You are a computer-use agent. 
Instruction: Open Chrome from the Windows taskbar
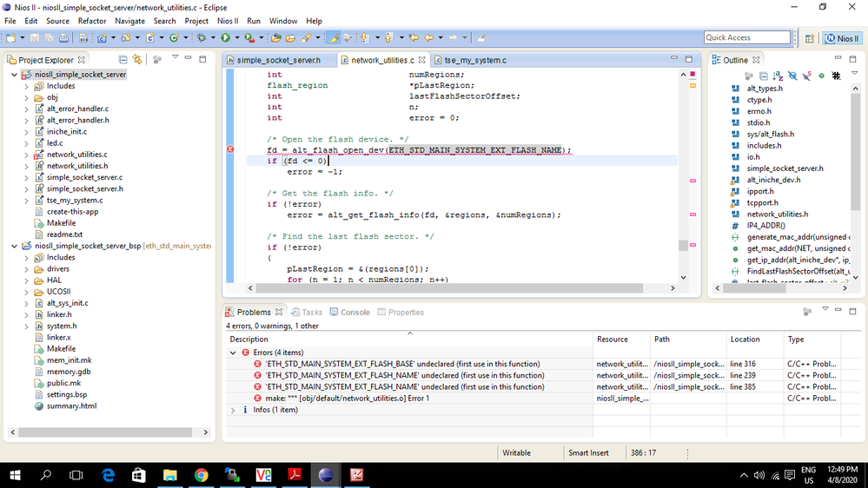[x=201, y=475]
